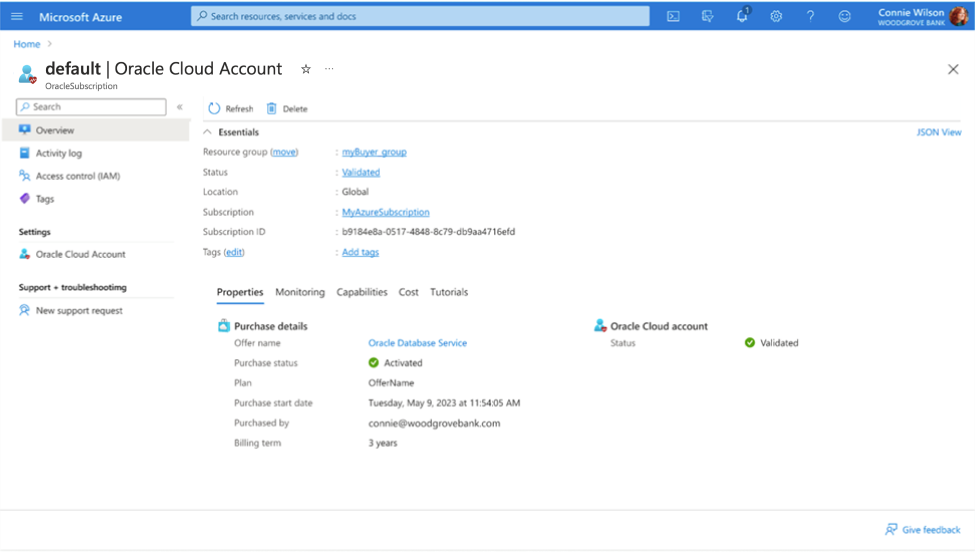Image resolution: width=975 pixels, height=552 pixels.
Task: Pin resource with favorite star
Action: pos(306,69)
